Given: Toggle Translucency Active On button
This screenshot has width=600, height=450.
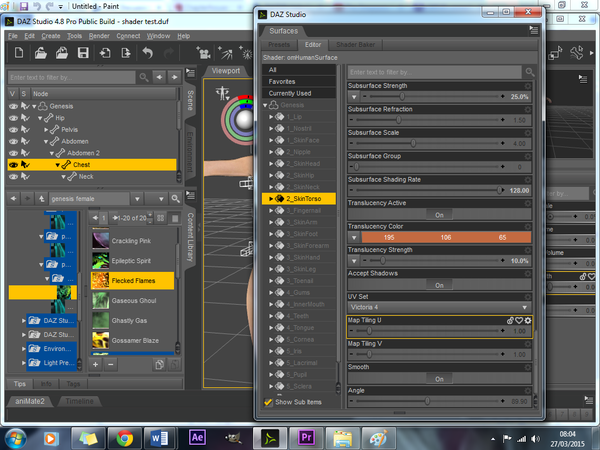Looking at the screenshot, I should pos(439,215).
